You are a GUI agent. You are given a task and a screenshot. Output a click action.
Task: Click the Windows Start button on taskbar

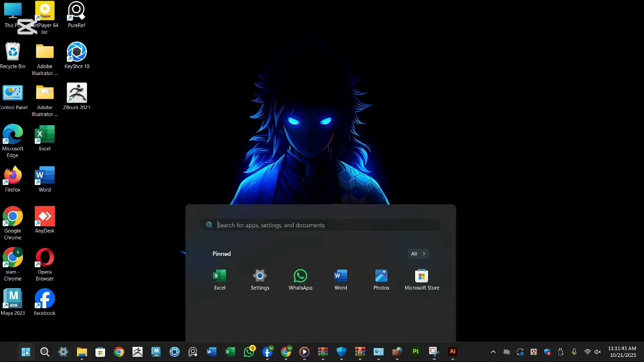point(26,352)
